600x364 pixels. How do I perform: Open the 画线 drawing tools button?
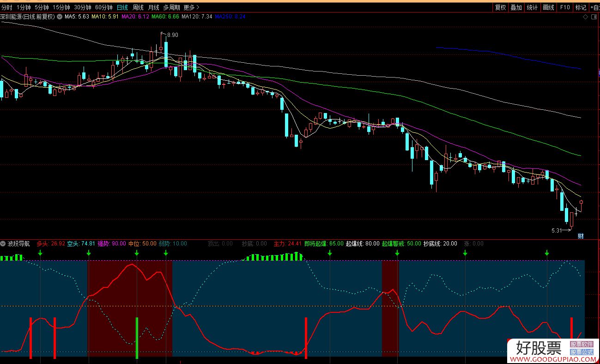548,7
